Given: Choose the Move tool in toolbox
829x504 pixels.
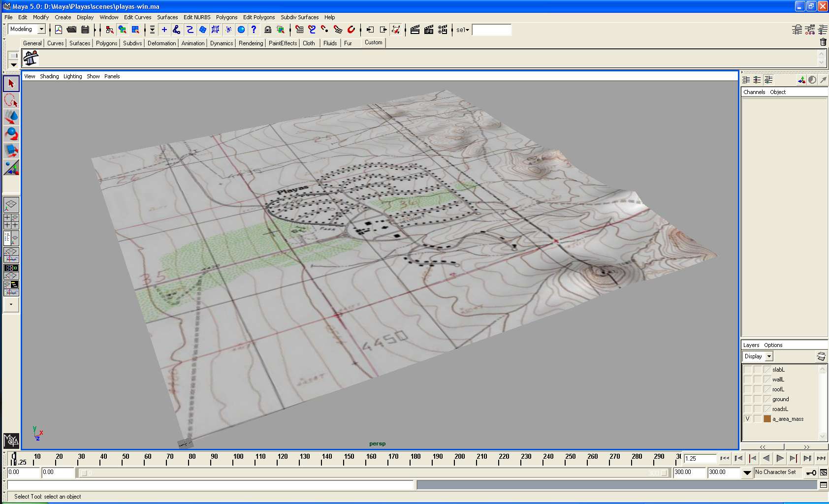Looking at the screenshot, I should pyautogui.click(x=11, y=117).
